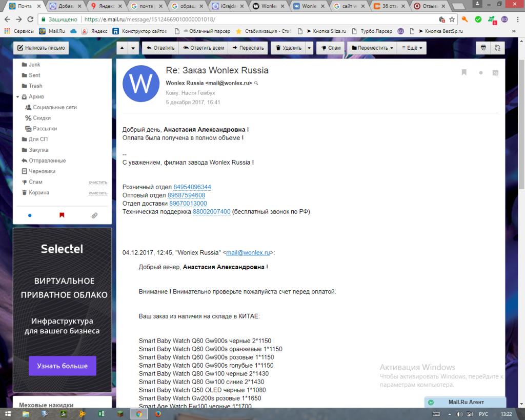Click wholesale phone number 89687594608
The image size is (525, 420).
pyautogui.click(x=187, y=195)
